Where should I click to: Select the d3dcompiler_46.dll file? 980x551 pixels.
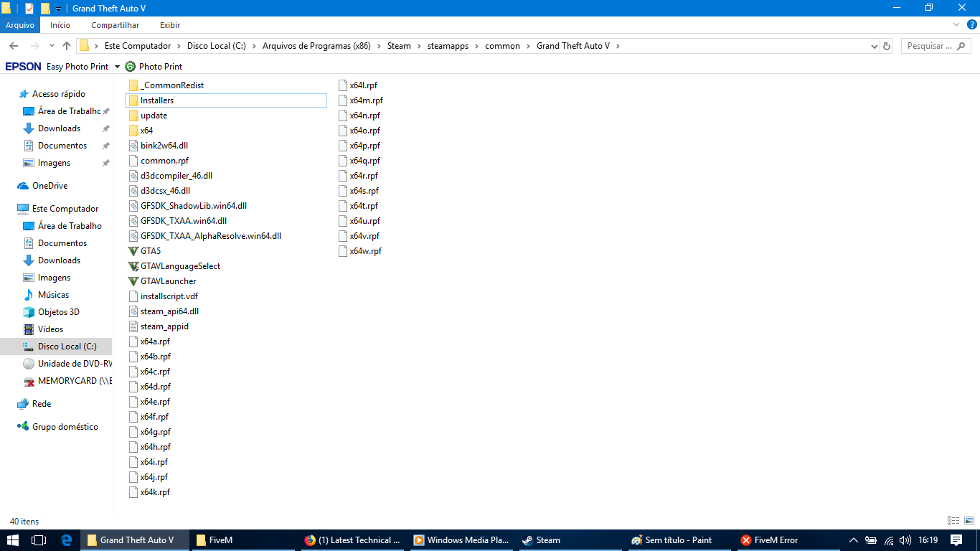tap(176, 176)
